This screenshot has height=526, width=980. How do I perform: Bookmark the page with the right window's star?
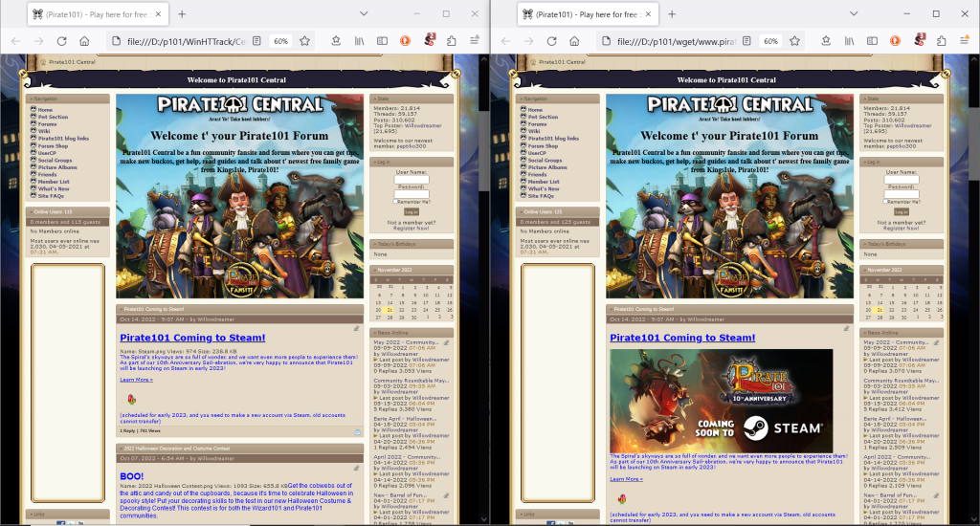[x=794, y=41]
